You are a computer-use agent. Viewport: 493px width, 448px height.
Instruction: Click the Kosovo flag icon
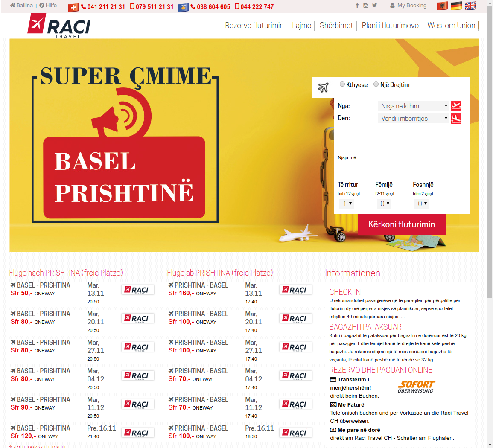[x=183, y=7]
